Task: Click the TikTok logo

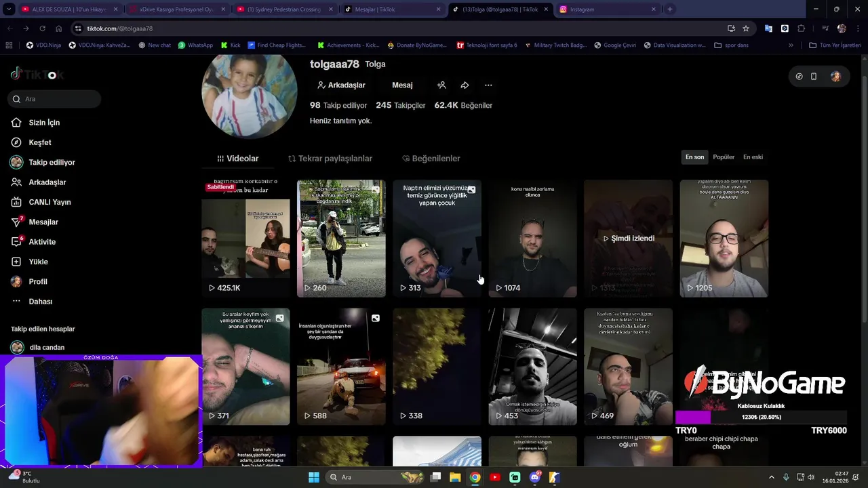Action: click(x=37, y=75)
